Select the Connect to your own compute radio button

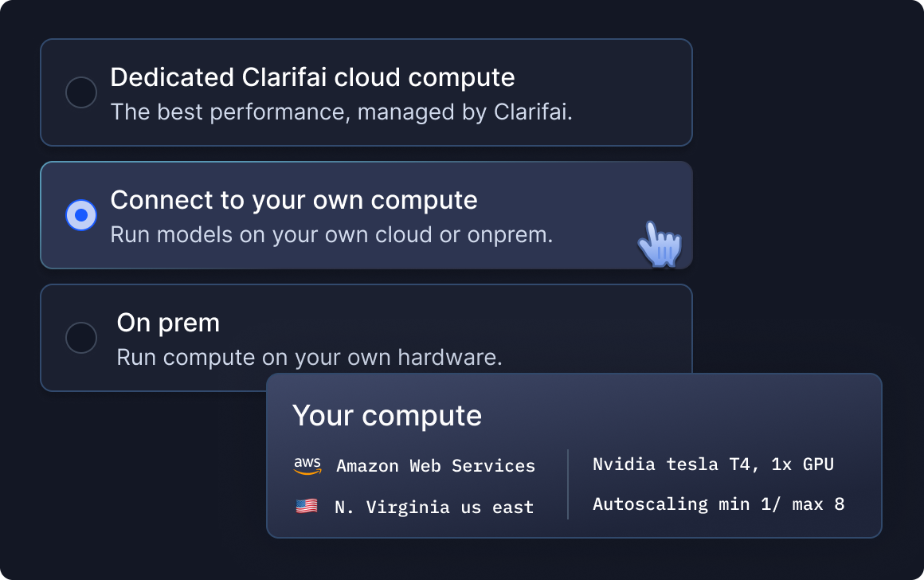point(80,215)
